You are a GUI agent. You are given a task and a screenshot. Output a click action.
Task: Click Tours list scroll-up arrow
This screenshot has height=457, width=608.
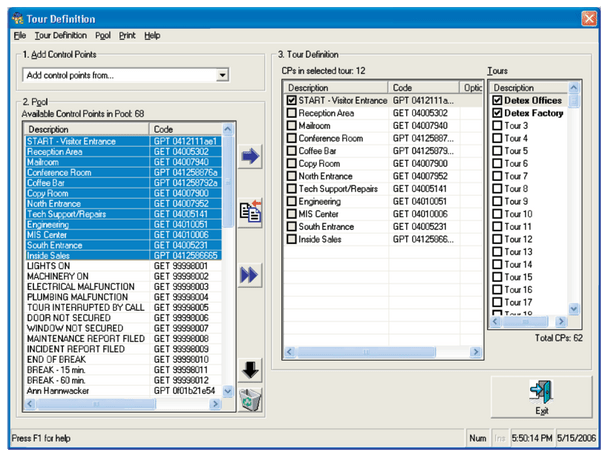pyautogui.click(x=574, y=88)
